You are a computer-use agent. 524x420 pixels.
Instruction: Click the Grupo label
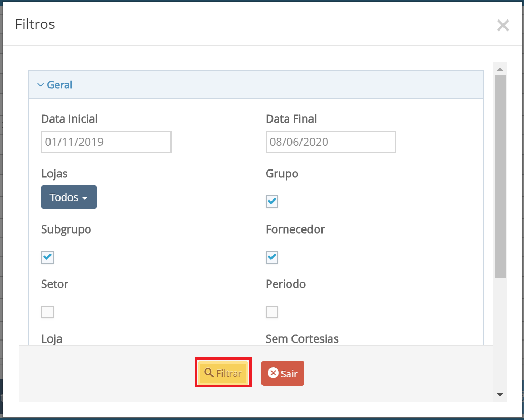[281, 174]
